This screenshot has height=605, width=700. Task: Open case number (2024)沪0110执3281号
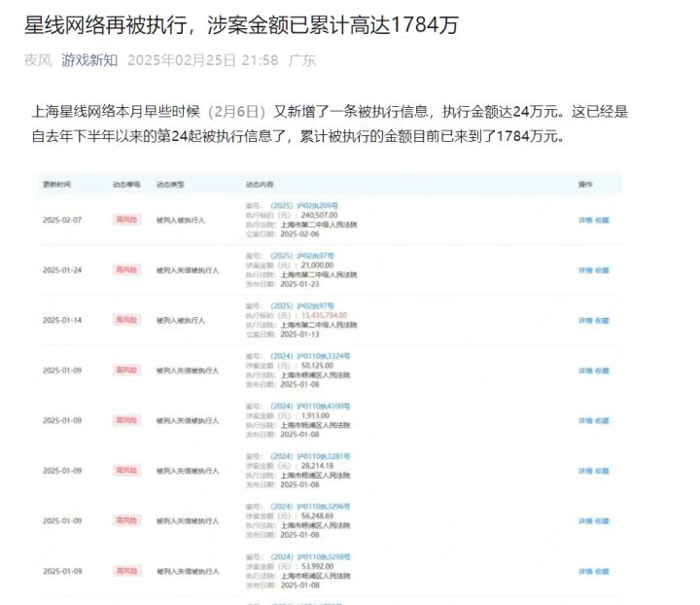click(x=310, y=456)
